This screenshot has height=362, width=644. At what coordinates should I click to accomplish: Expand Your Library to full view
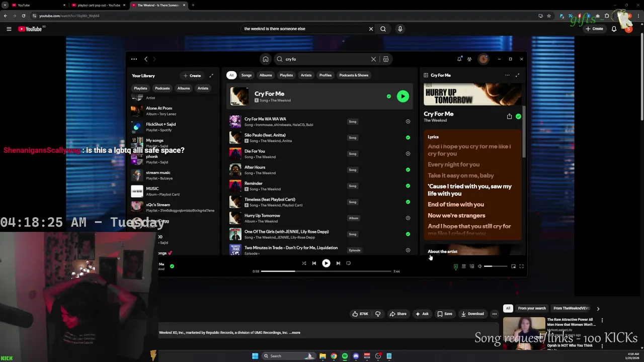click(211, 75)
